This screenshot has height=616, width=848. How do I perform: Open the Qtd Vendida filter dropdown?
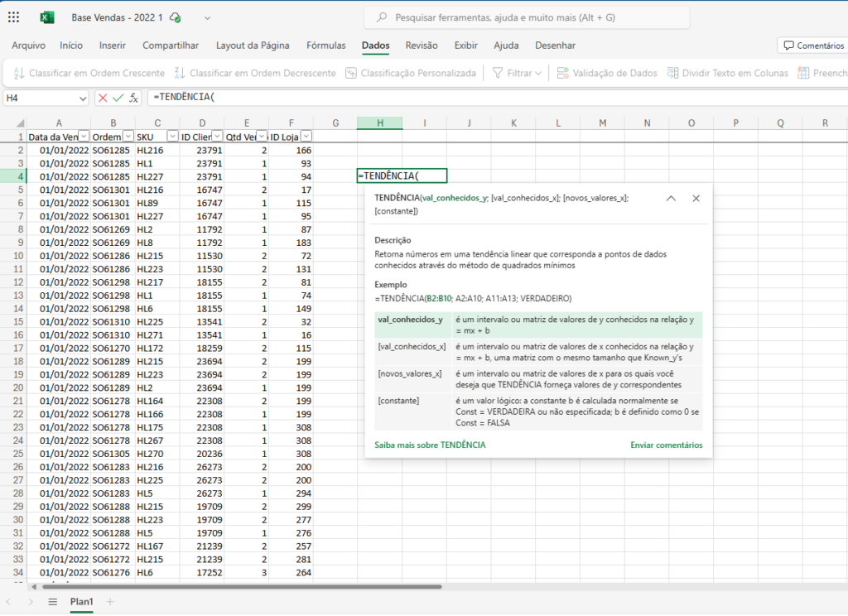[262, 137]
